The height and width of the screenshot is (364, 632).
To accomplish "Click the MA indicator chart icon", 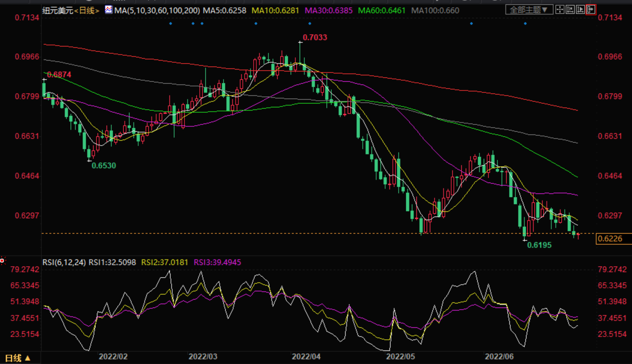I will click(109, 9).
